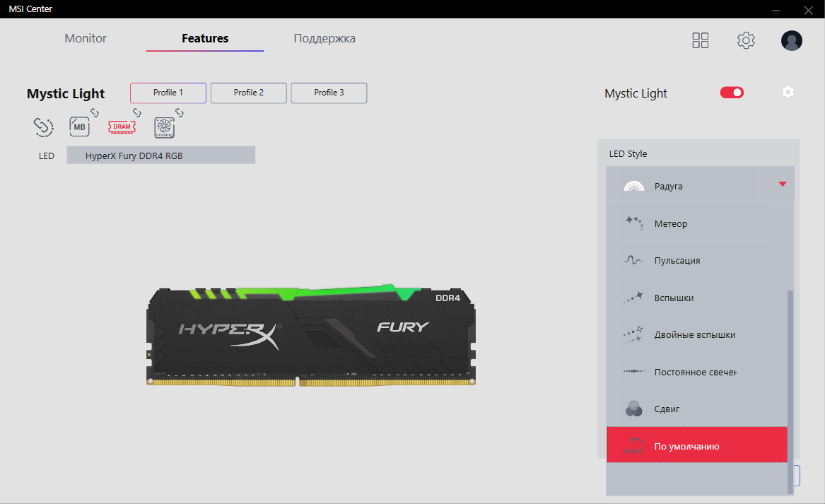The image size is (825, 504).
Task: Switch to the Features tab
Action: [205, 38]
